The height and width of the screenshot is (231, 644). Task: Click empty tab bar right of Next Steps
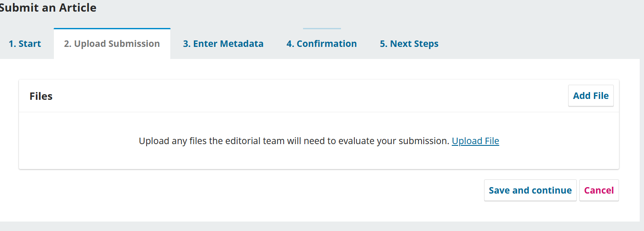(539, 44)
